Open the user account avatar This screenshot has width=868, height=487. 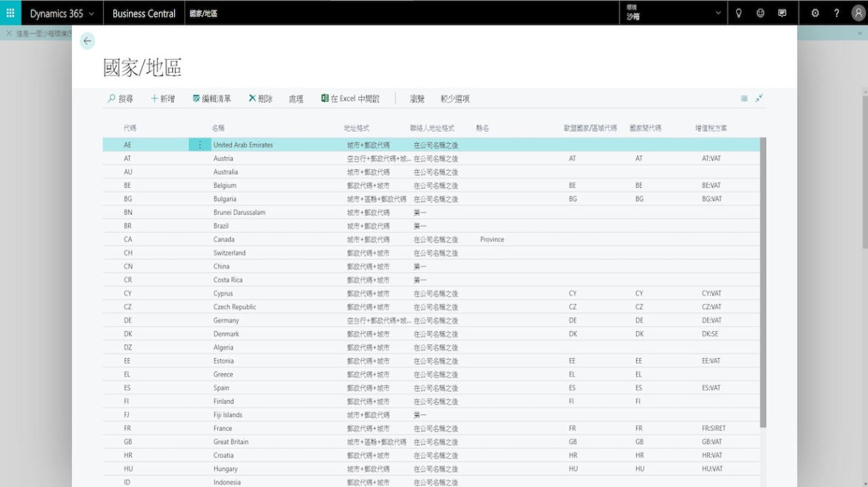pyautogui.click(x=858, y=13)
